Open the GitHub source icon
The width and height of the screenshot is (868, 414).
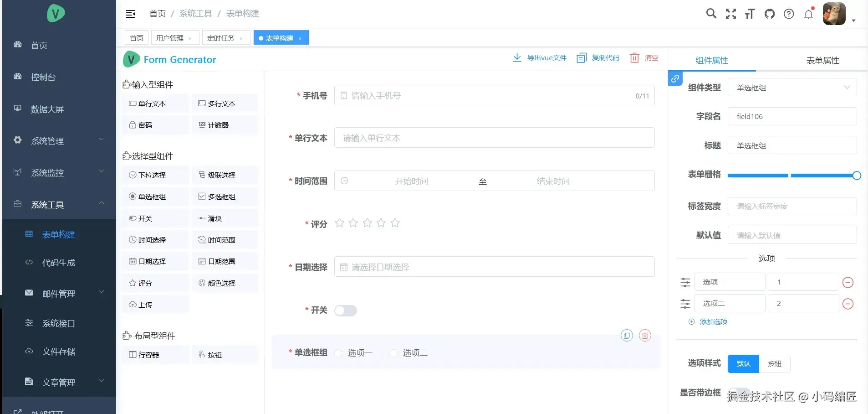770,14
